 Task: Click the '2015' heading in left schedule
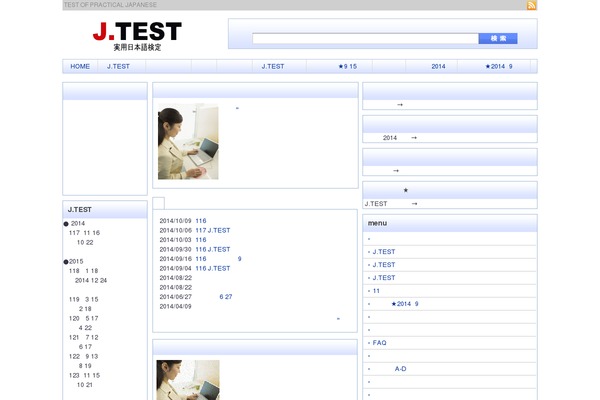76,261
